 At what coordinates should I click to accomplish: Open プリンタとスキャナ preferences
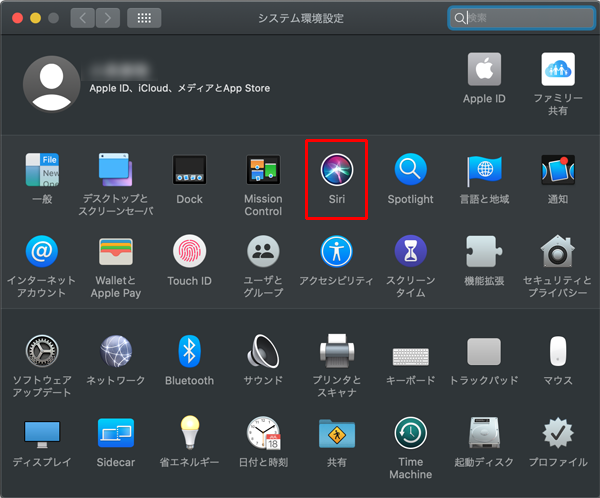pos(337,351)
